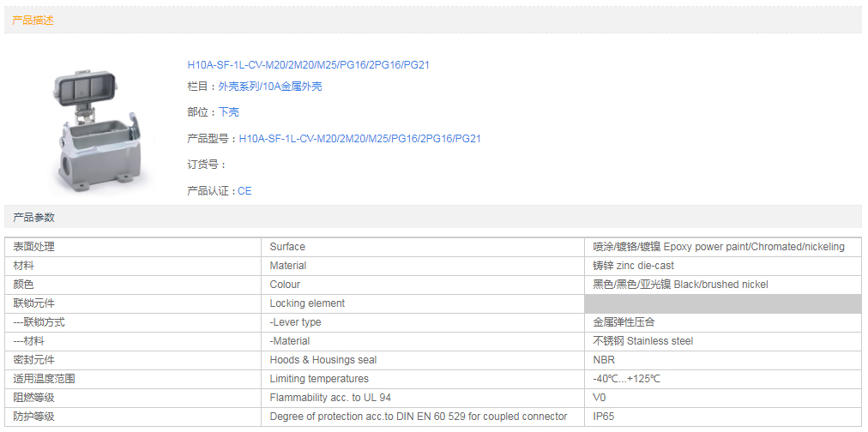868x432 pixels.
Task: Open the 产品参数 section header
Action: [34, 218]
